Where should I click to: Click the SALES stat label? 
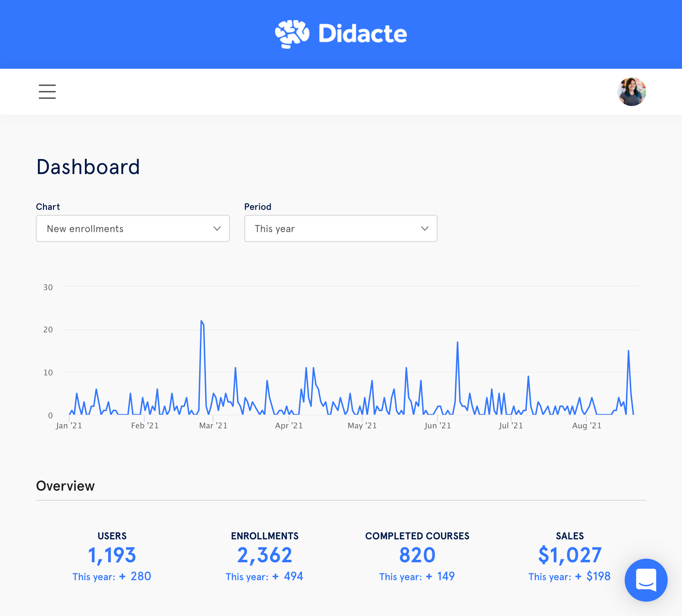(570, 536)
